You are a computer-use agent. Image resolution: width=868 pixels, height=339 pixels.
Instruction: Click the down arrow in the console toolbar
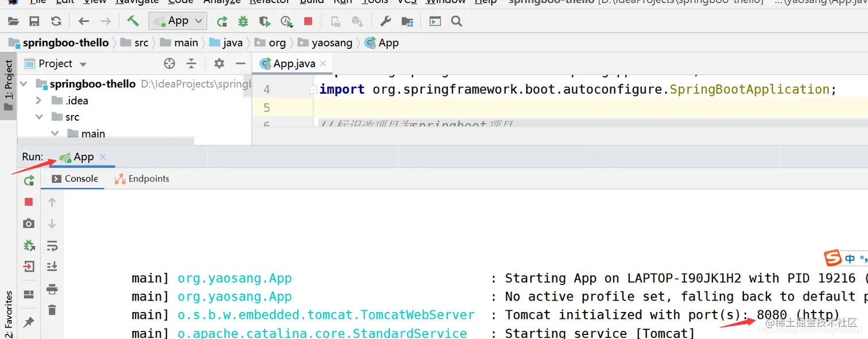(52, 224)
